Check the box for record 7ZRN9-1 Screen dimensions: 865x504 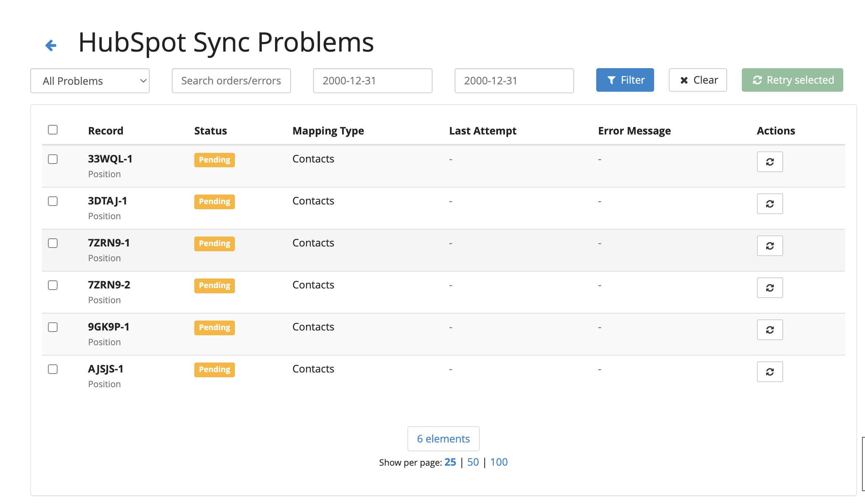[x=53, y=243]
